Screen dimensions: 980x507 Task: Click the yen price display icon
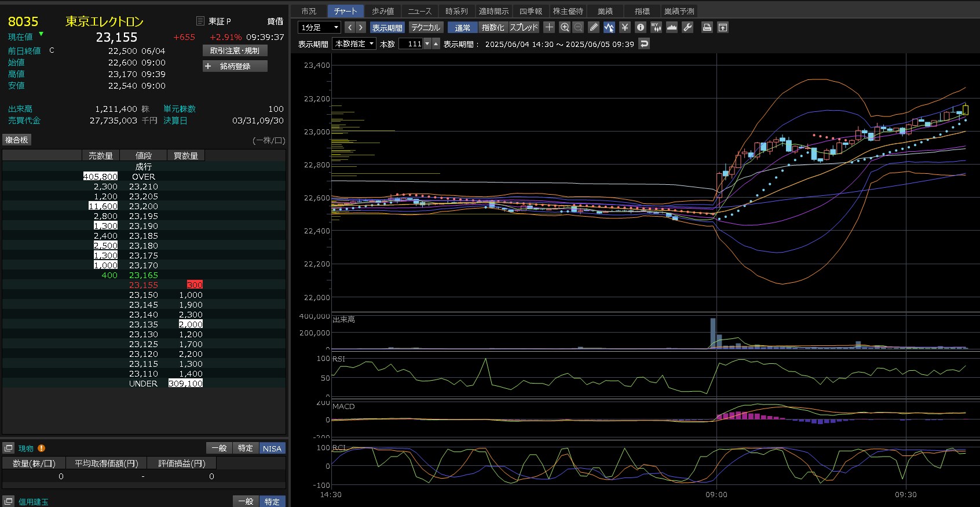[x=625, y=27]
